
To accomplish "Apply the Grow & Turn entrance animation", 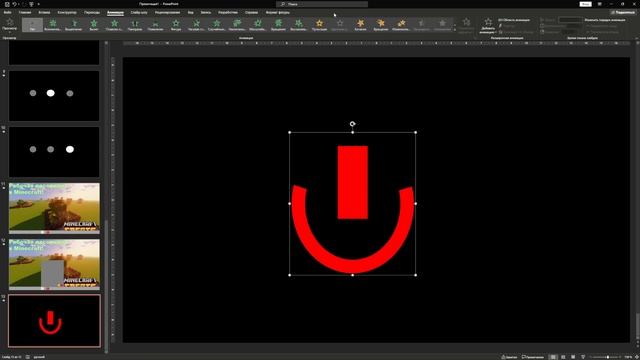I will tap(237, 25).
